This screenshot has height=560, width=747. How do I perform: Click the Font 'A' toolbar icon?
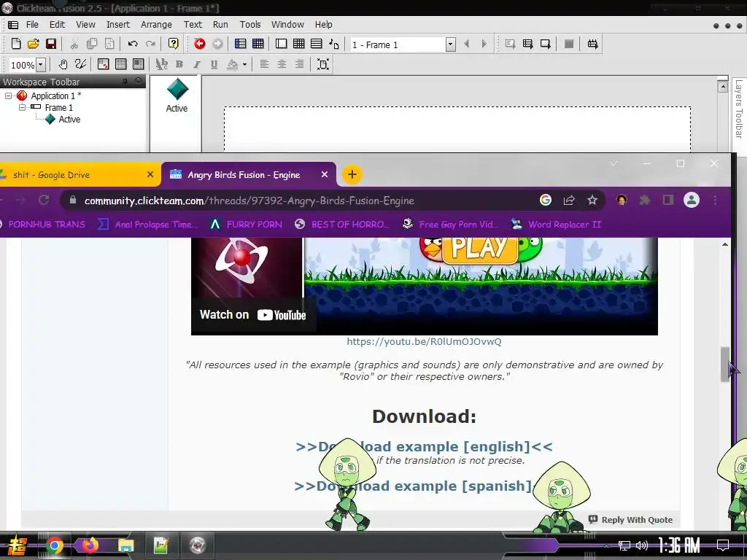(x=162, y=64)
